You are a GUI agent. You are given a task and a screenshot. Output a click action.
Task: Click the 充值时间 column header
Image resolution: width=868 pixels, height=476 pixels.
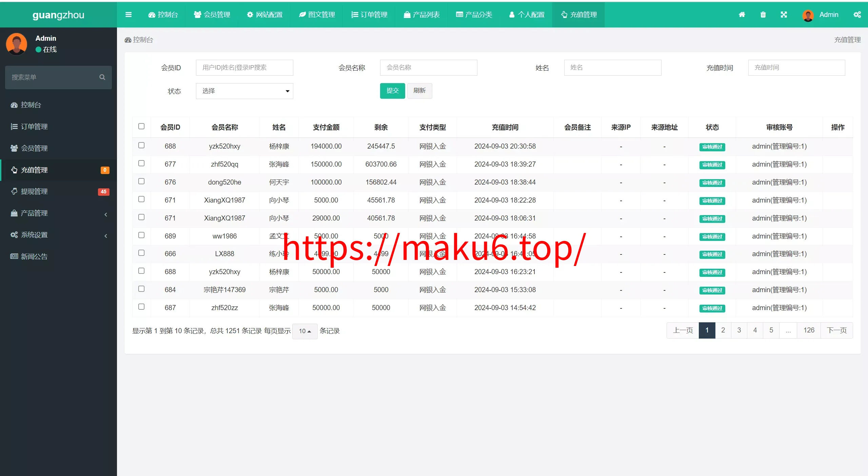[x=505, y=127]
